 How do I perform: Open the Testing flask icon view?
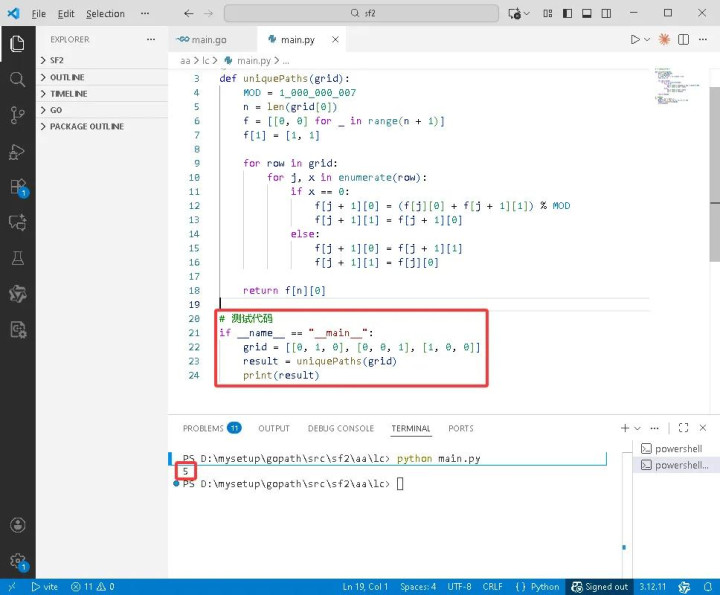tap(17, 258)
